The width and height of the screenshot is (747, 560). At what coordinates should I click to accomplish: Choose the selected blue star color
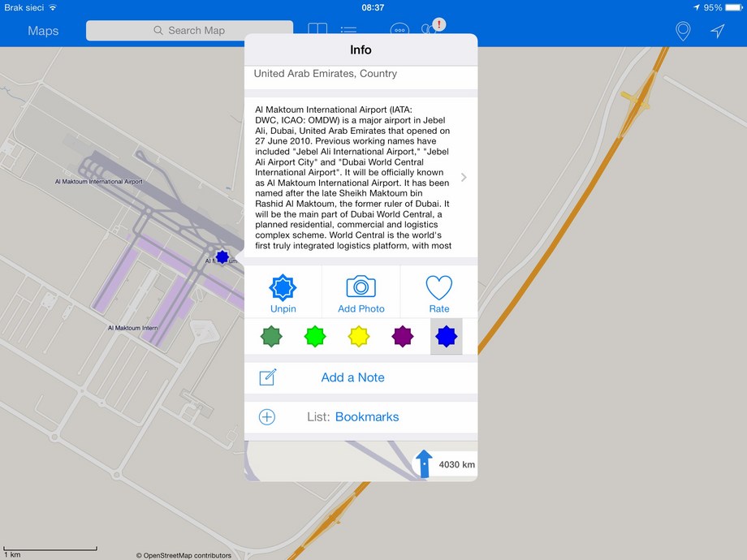(447, 336)
